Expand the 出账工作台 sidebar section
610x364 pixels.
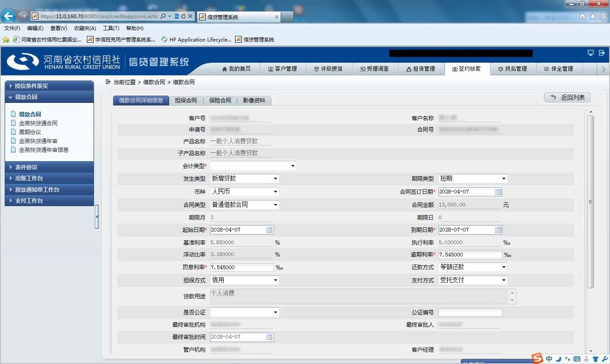(x=49, y=178)
